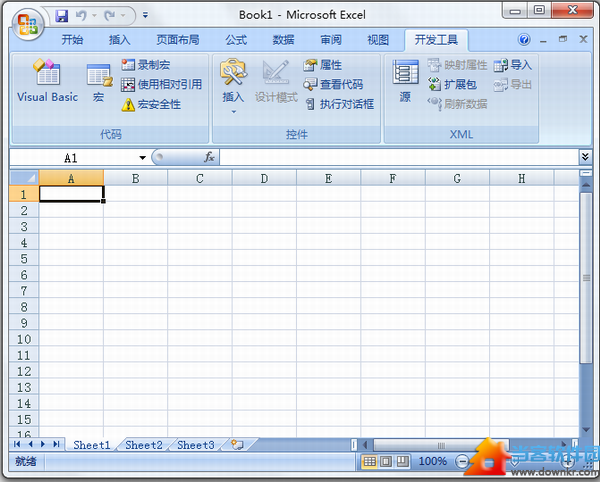The width and height of the screenshot is (600, 482).
Task: Select column B header
Action: coord(135,178)
